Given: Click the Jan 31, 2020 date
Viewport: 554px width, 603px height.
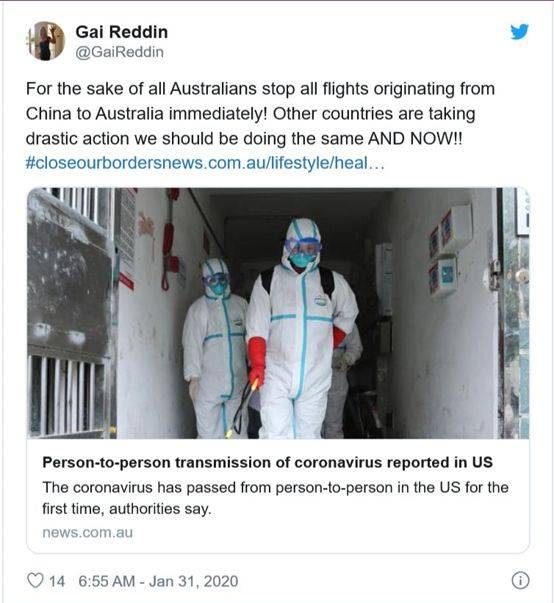Looking at the screenshot, I should click(x=193, y=581).
